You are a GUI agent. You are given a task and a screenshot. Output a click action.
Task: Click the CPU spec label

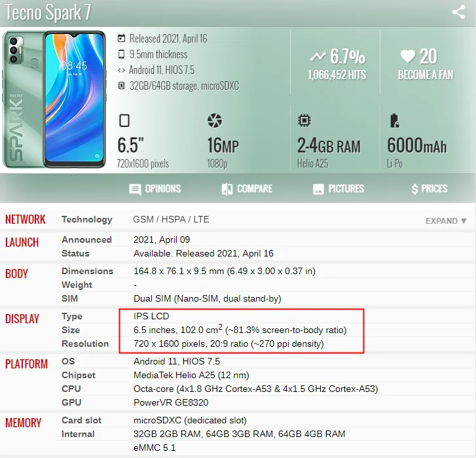(x=71, y=389)
